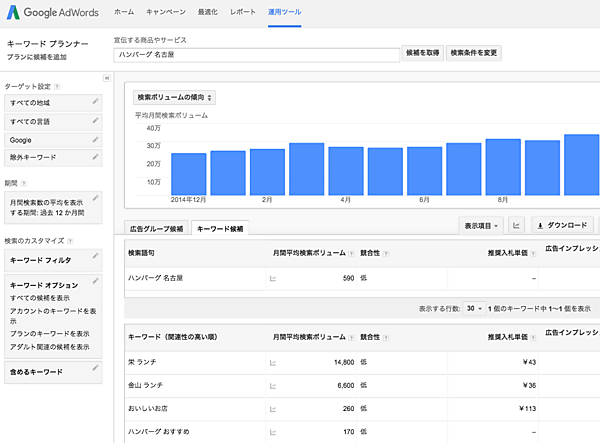The width and height of the screenshot is (600, 443).
Task: Click pencil icon next to すべての言語
Action: click(95, 121)
